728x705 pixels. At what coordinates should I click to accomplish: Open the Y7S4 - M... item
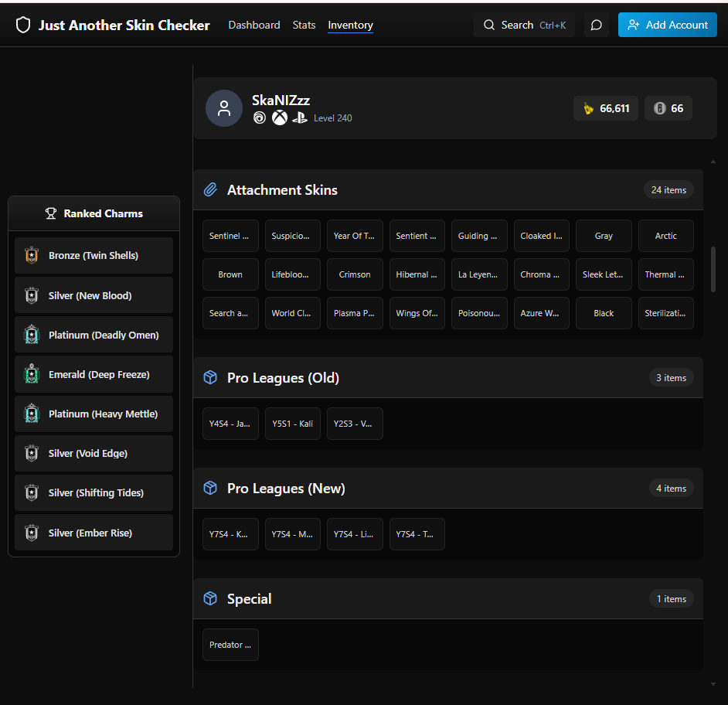292,534
